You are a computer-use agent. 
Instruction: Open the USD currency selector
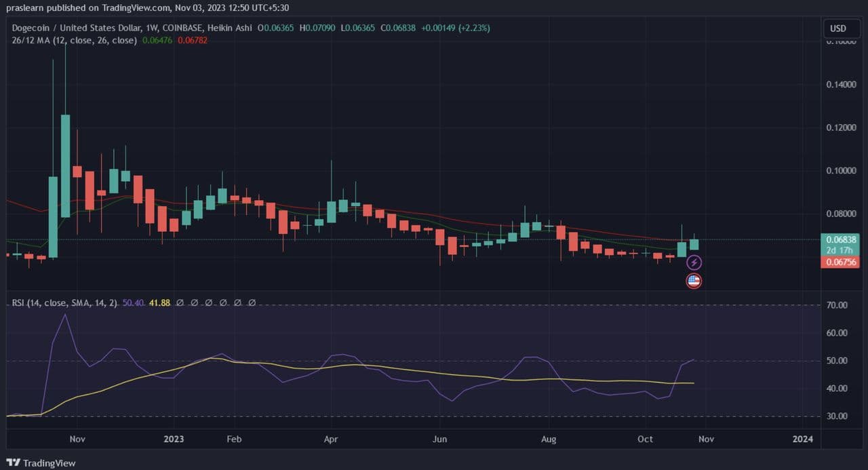838,28
